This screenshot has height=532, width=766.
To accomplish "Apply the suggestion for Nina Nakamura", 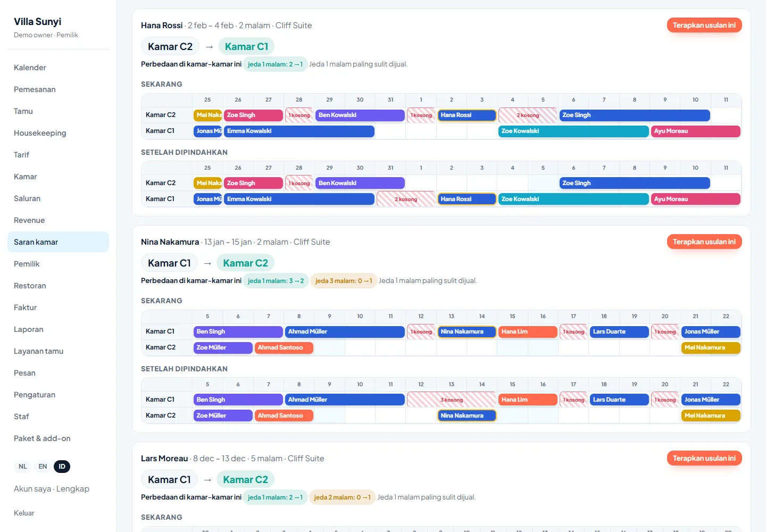I will [704, 242].
